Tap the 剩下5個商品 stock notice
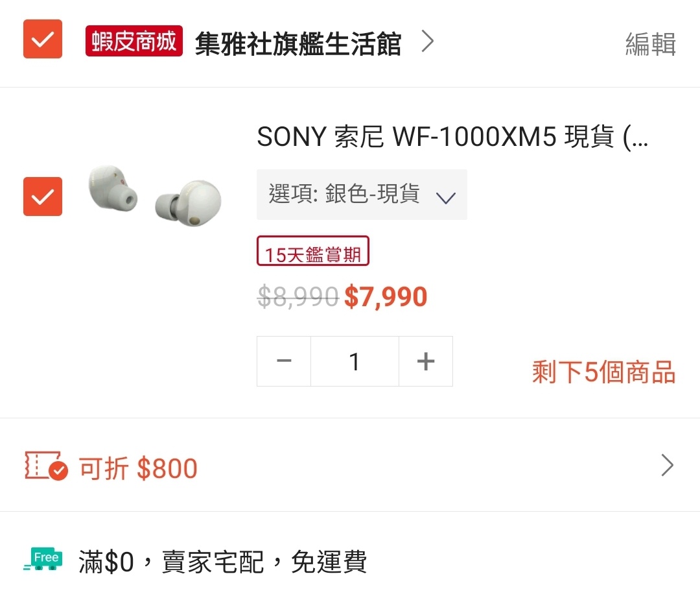 click(x=603, y=373)
